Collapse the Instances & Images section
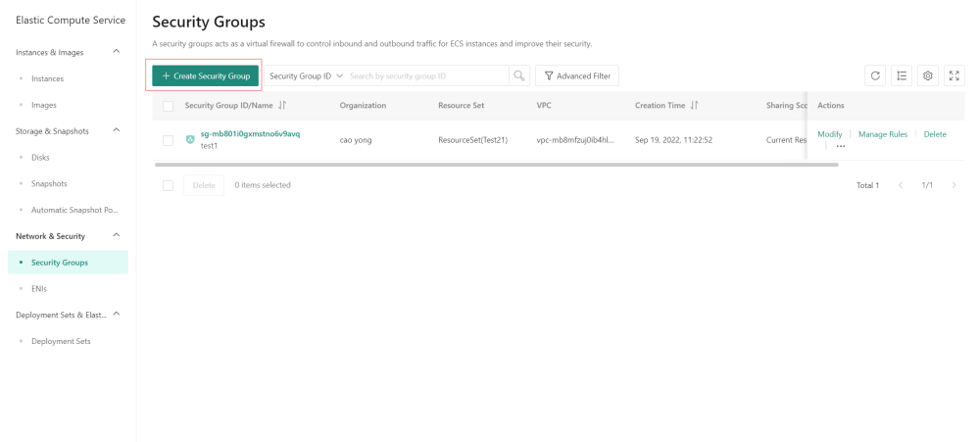This screenshot has height=442, width=980. coord(117,52)
